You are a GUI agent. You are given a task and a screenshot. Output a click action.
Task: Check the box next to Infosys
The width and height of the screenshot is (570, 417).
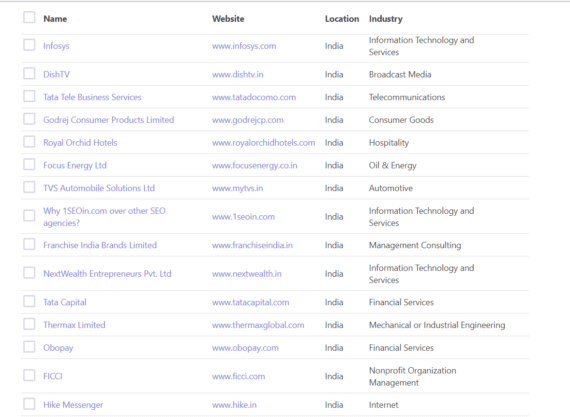pos(29,45)
